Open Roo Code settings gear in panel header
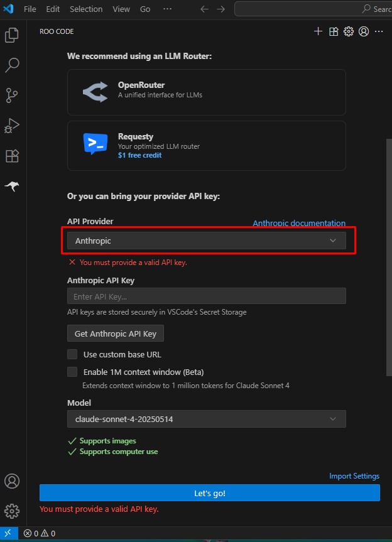 (x=349, y=31)
